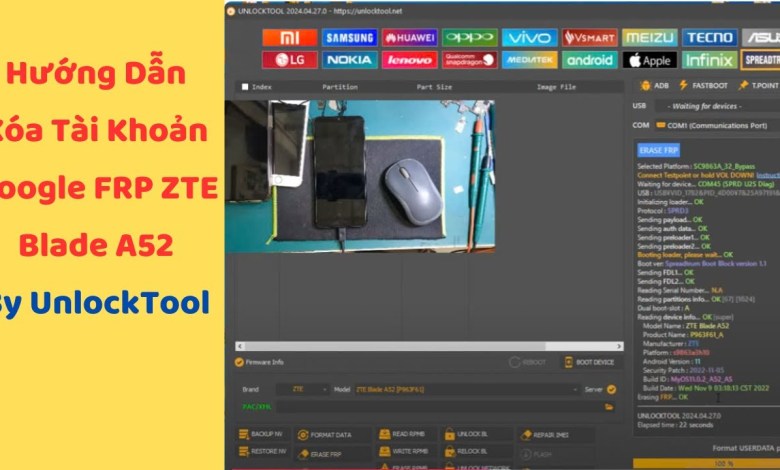Switch to the Spreadtrum tab
780x470 pixels.
761,60
